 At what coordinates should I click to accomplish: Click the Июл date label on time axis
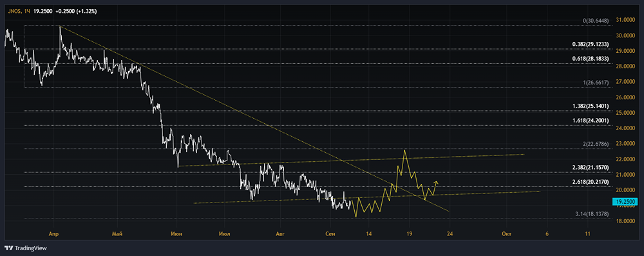click(x=225, y=234)
